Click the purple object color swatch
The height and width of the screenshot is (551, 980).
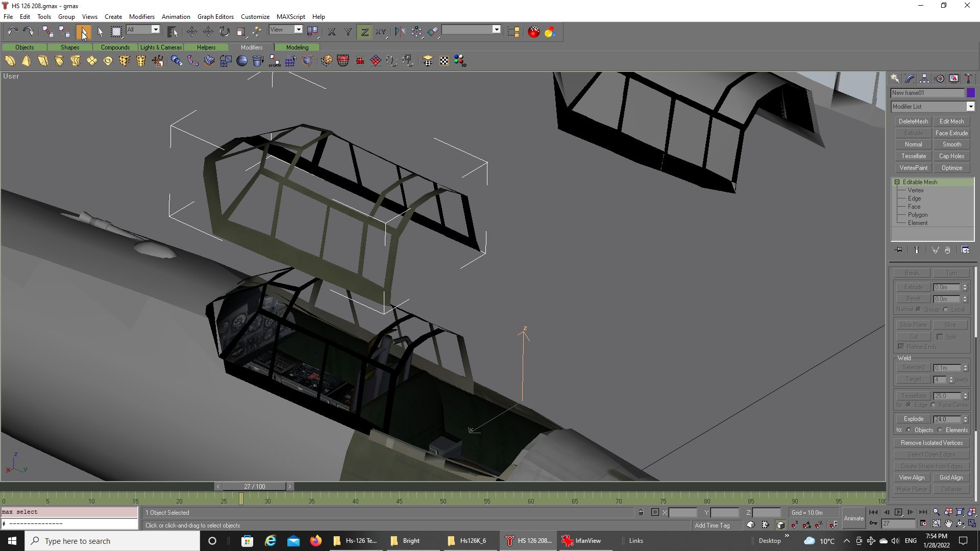tap(971, 93)
